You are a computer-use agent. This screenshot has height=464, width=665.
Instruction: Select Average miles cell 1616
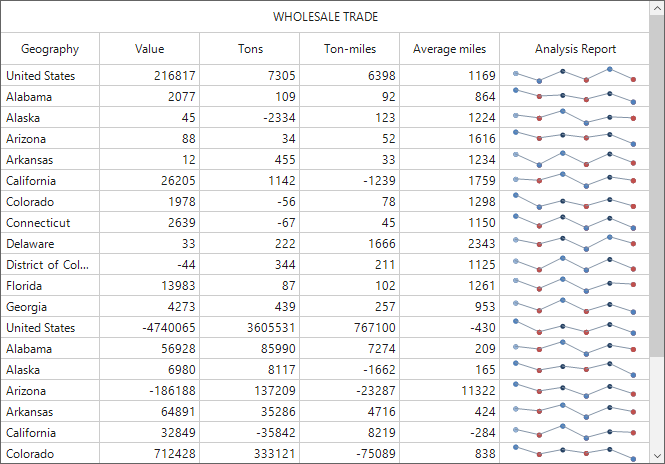pyautogui.click(x=450, y=138)
